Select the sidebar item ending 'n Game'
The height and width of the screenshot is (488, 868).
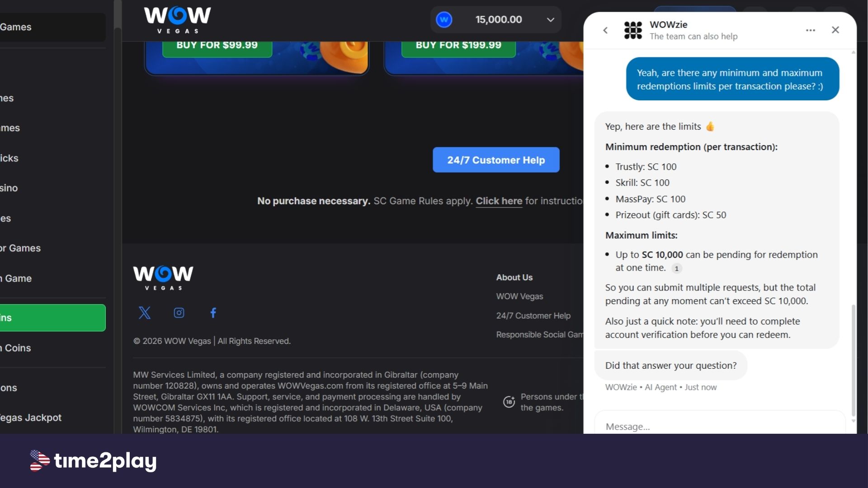coord(53,278)
